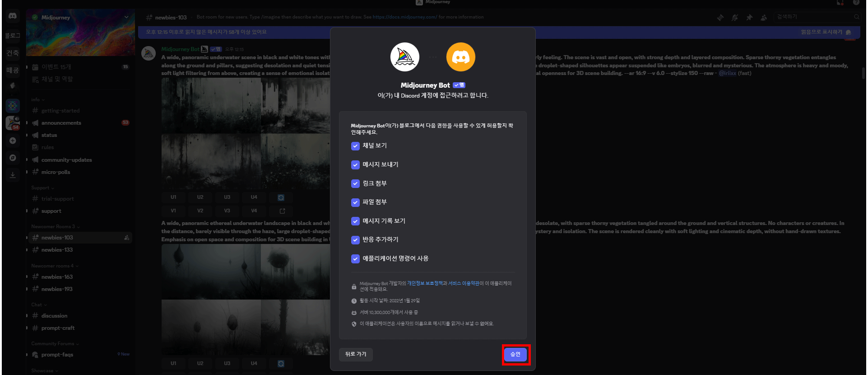Toggle the 애플리케이션 명령어 사용 checkbox
868x375 pixels.
click(x=355, y=259)
